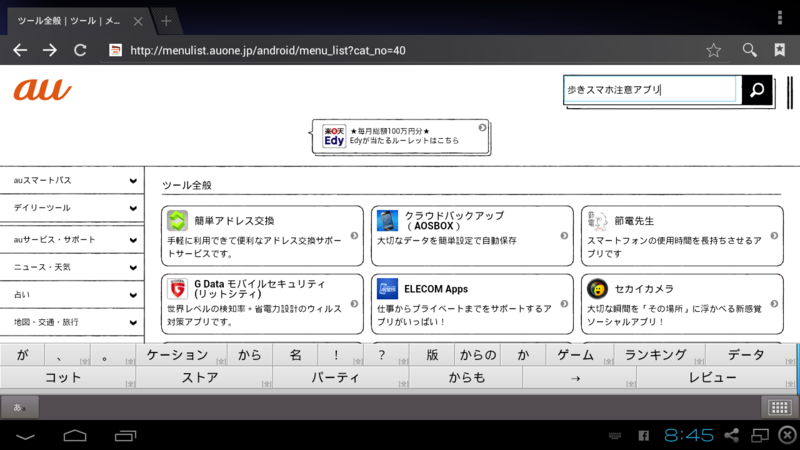This screenshot has width=800, height=450.
Task: Show the keyboard grid icon
Action: coord(779,407)
